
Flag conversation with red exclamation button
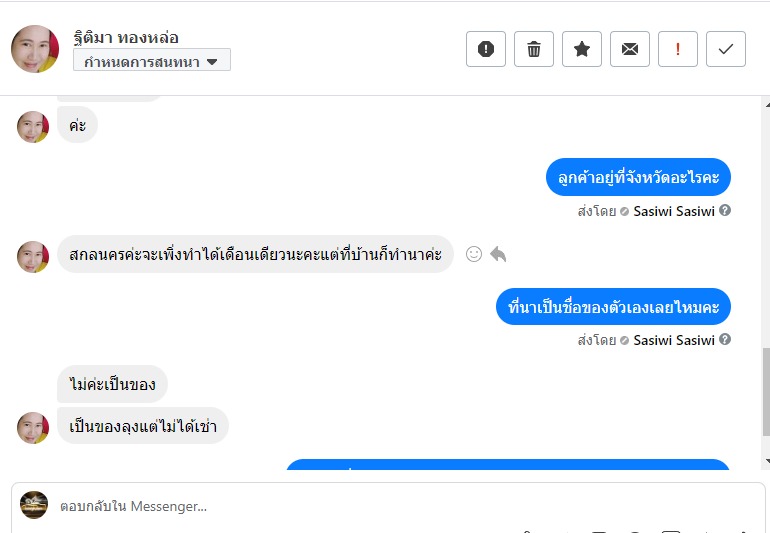click(678, 49)
